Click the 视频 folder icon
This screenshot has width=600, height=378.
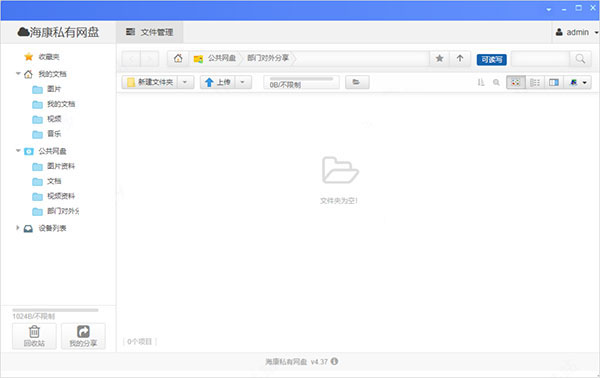pos(38,120)
